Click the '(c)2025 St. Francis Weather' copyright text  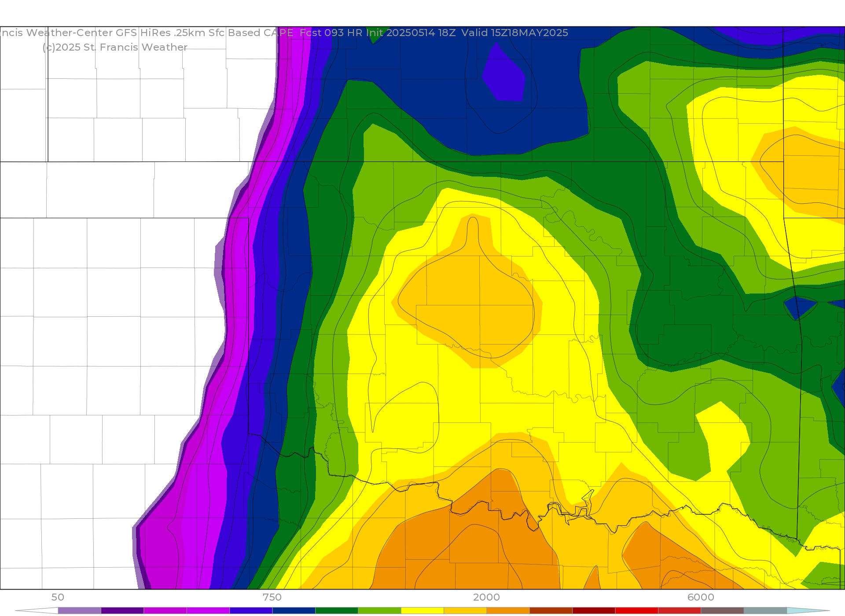[115, 48]
